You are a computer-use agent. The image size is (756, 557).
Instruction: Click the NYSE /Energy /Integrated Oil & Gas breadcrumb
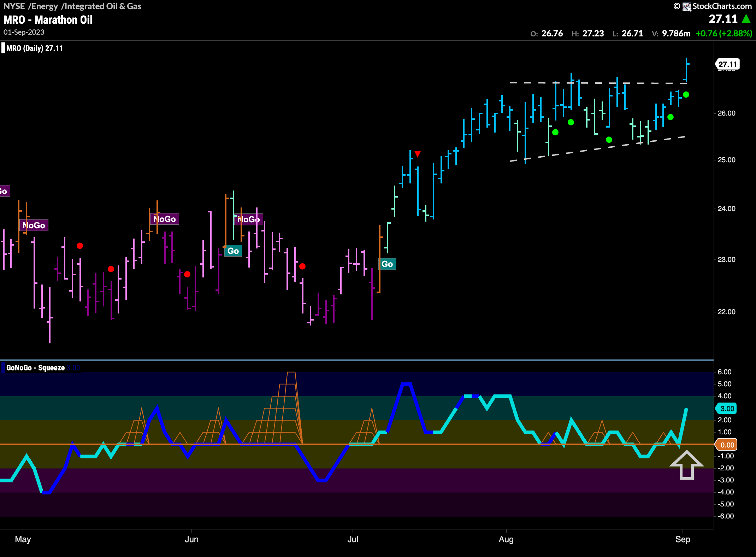click(72, 6)
